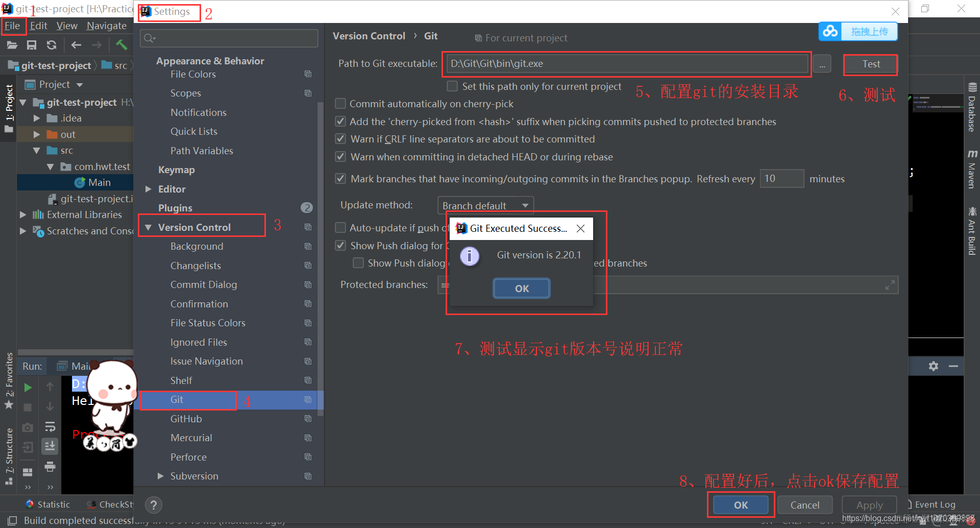Expand the .idea folder node
This screenshot has width=980, height=528.
[37, 118]
